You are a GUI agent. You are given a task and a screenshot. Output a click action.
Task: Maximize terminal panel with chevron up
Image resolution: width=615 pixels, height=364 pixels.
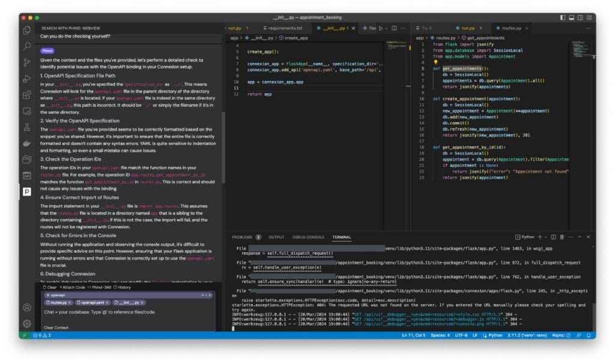[x=580, y=237]
